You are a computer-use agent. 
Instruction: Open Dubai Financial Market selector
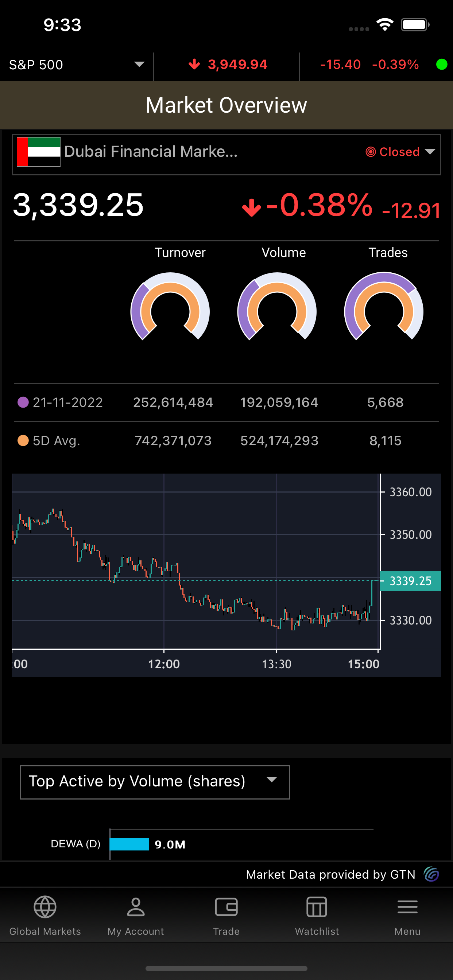pyautogui.click(x=226, y=155)
